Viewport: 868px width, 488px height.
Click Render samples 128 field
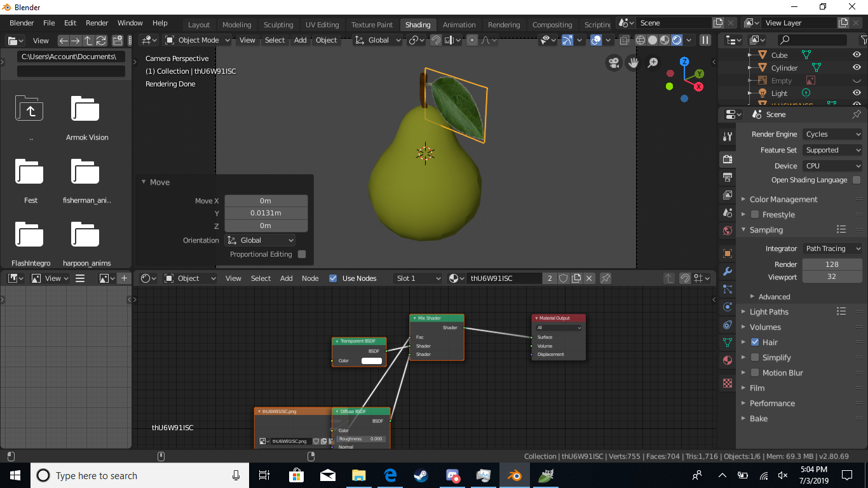click(832, 264)
